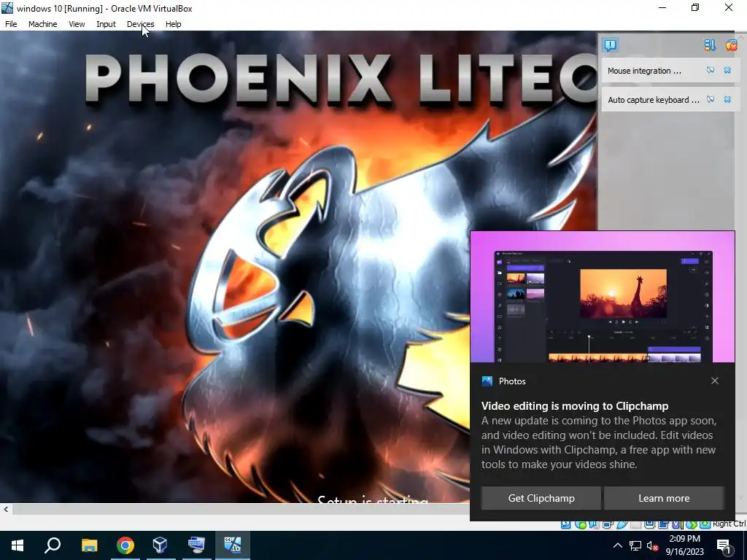Dismiss the Auto capture keyboard notification
This screenshot has width=747, height=560.
727,99
